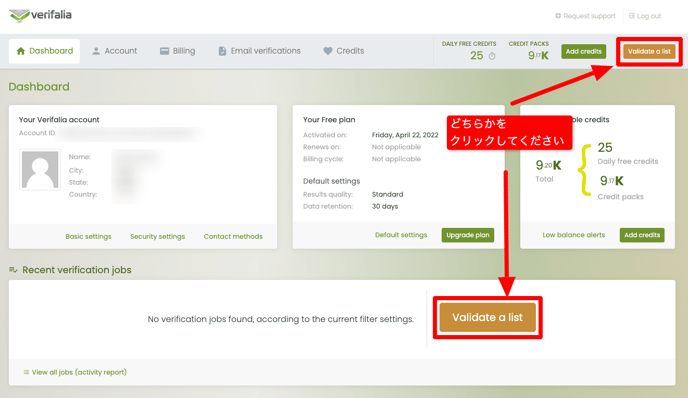Click the Request support link

585,16
